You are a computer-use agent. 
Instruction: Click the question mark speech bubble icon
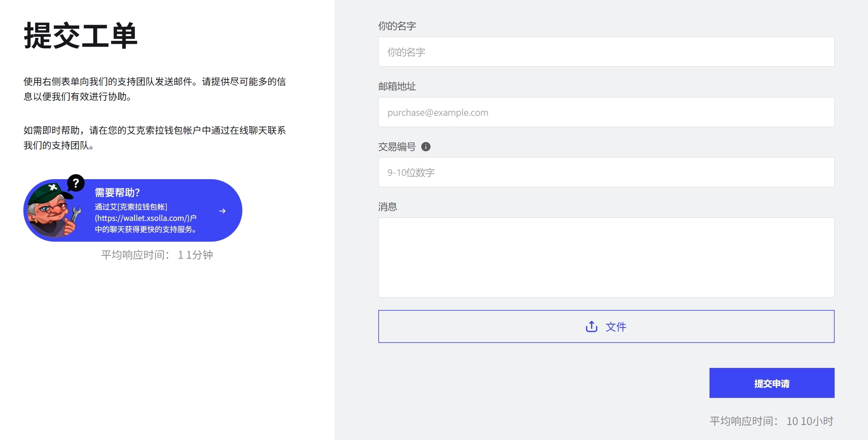(76, 183)
